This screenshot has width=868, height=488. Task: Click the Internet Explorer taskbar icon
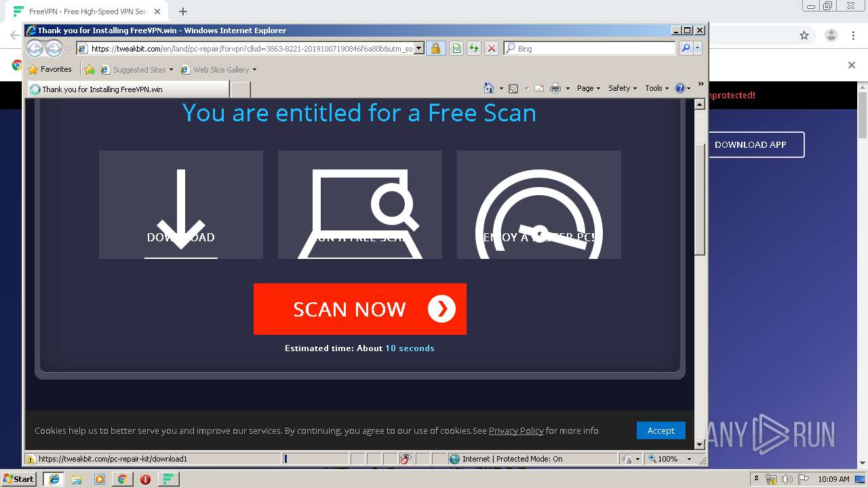(54, 479)
